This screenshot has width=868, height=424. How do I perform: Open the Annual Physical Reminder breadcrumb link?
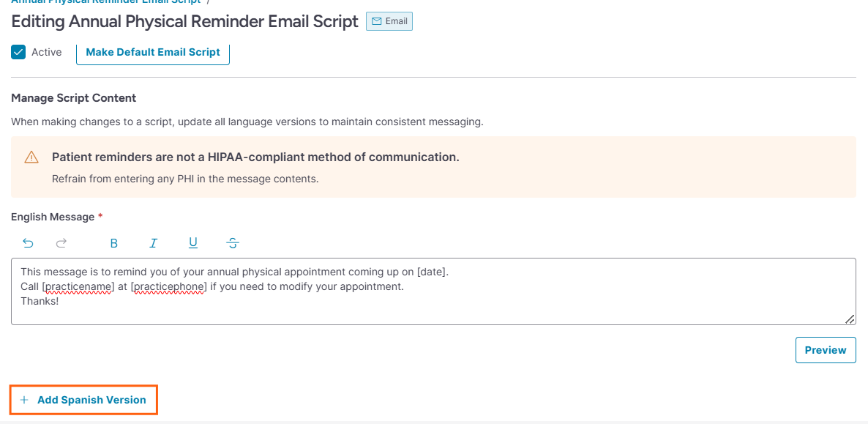[x=106, y=2]
